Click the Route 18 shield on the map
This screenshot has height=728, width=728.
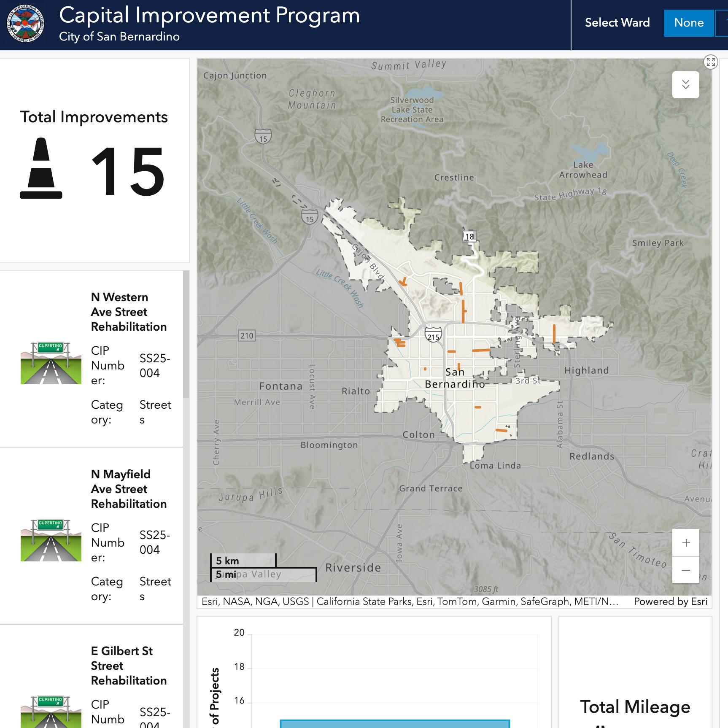[x=469, y=236]
